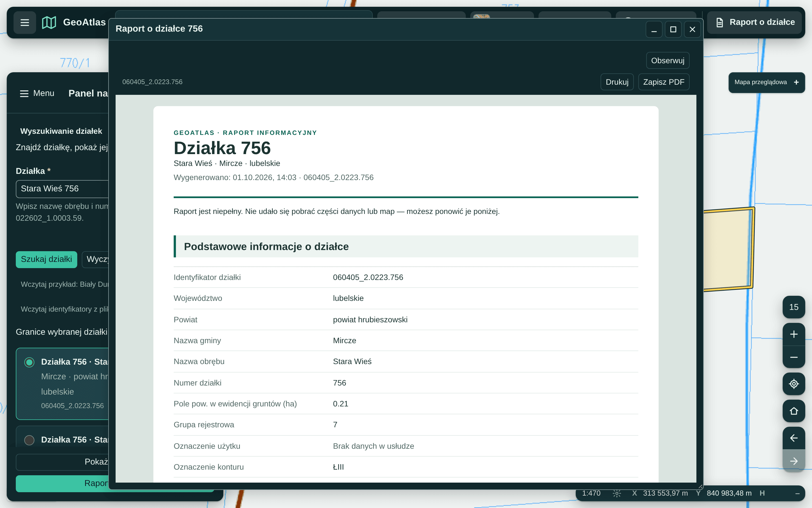812x508 pixels.
Task: Maximize the Raport o działce 756 window
Action: [673, 30]
